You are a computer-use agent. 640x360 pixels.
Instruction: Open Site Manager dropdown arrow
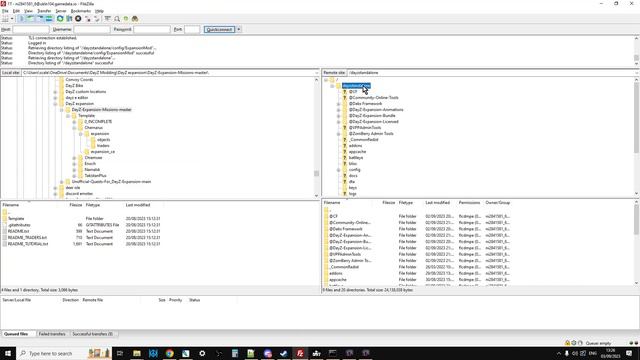[12, 19]
